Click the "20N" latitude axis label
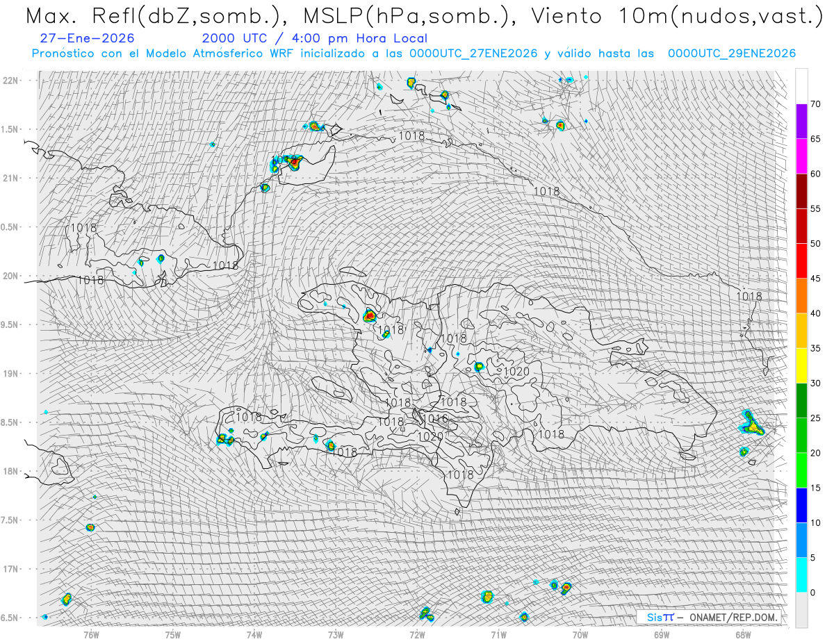834x644 pixels. point(11,276)
